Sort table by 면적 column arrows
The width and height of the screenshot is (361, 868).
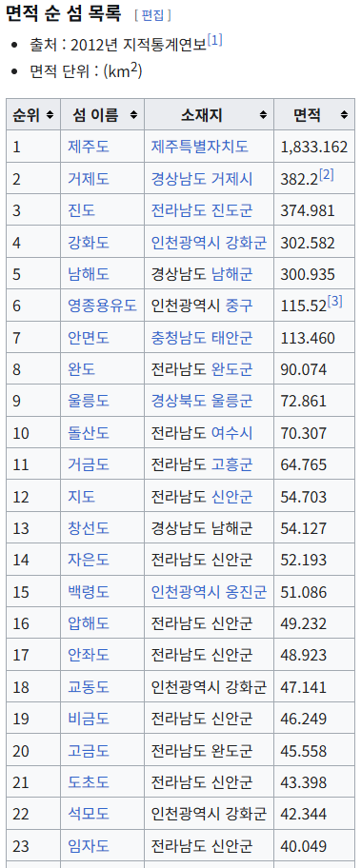click(344, 115)
